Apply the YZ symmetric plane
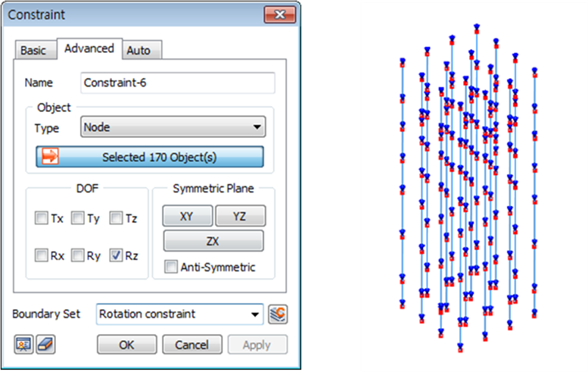The width and height of the screenshot is (588, 372). pyautogui.click(x=240, y=216)
